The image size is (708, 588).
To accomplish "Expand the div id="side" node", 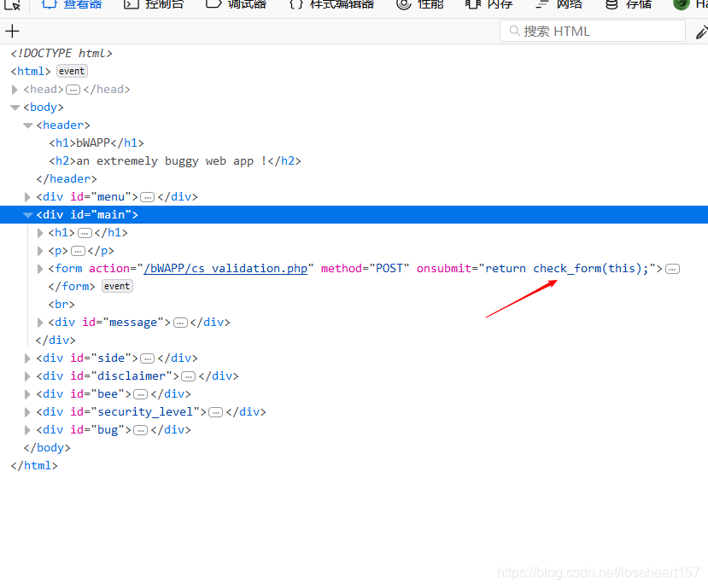I will pyautogui.click(x=27, y=358).
